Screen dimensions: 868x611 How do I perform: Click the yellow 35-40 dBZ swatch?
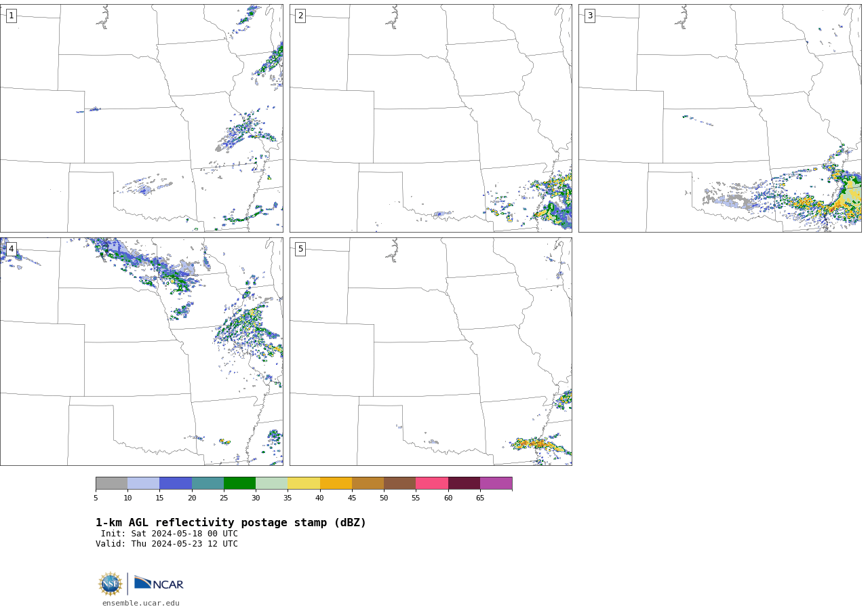coord(304,483)
